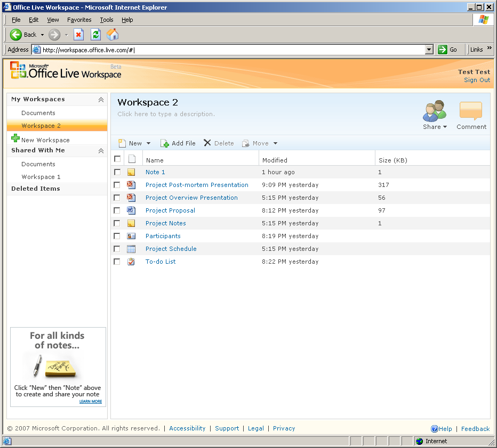Viewport: 497px width, 448px height.
Task: Open the New dropdown arrow
Action: [148, 143]
